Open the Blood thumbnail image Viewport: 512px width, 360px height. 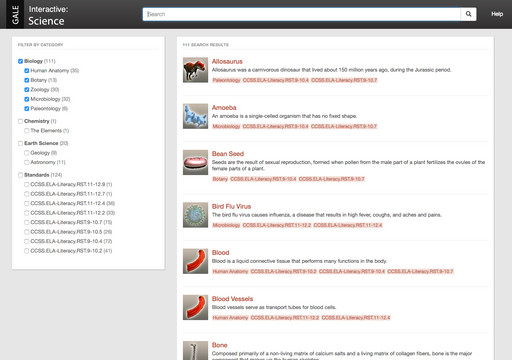[x=195, y=261]
